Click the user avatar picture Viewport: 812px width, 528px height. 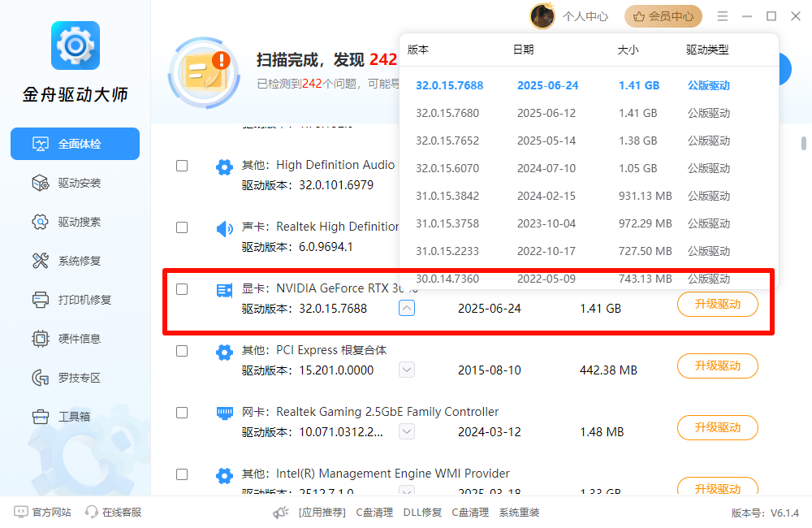pos(542,16)
